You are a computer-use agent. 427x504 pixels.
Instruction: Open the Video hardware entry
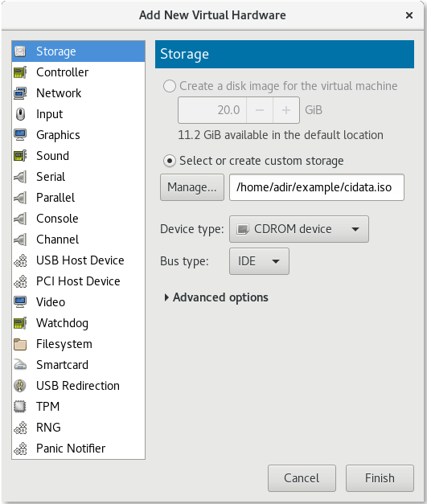[x=79, y=301]
